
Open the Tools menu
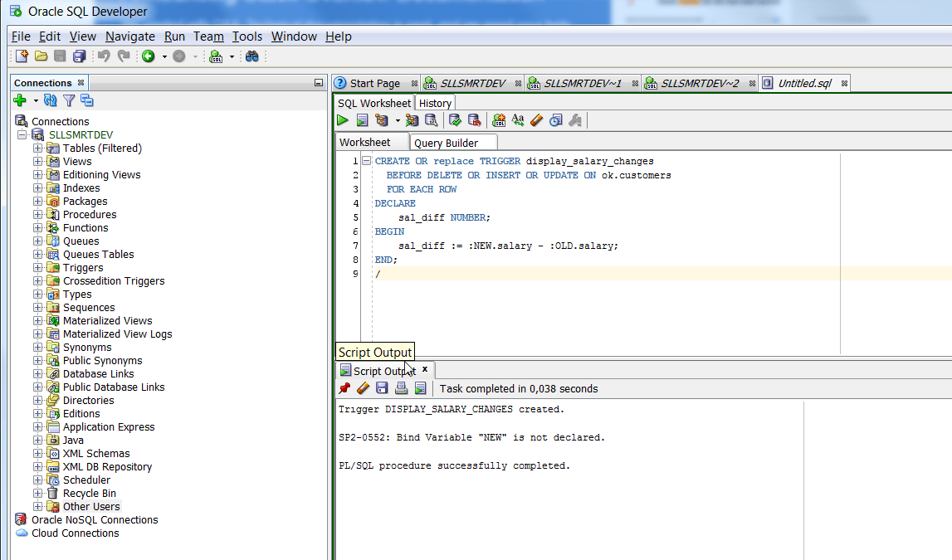coord(247,37)
